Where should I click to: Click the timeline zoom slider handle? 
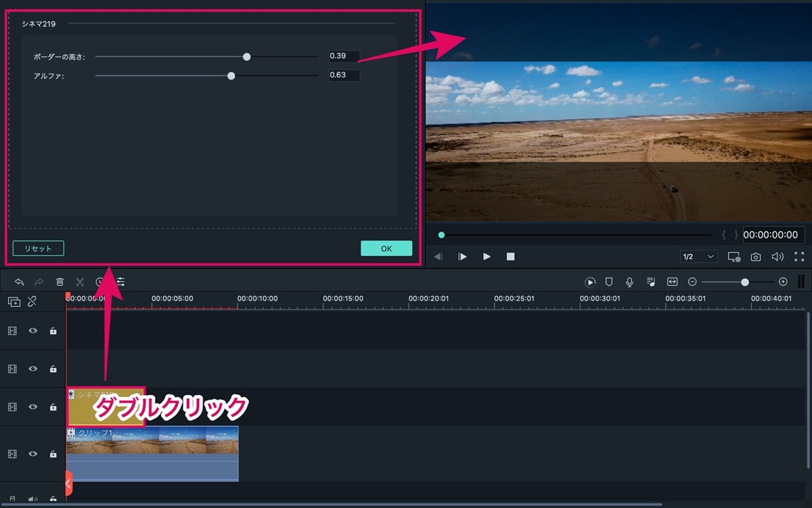coord(745,282)
